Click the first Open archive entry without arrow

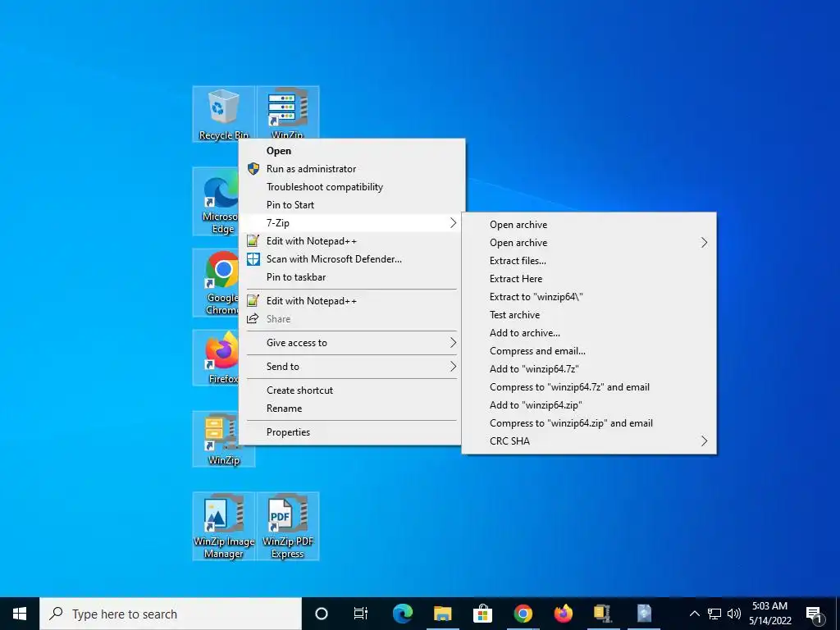[589, 225]
